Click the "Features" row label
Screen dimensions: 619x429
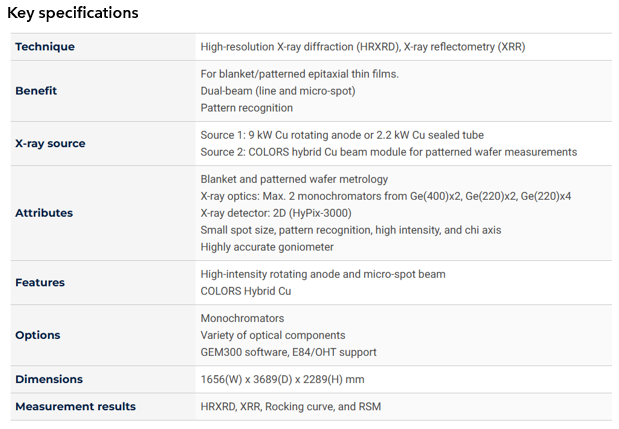click(x=40, y=283)
